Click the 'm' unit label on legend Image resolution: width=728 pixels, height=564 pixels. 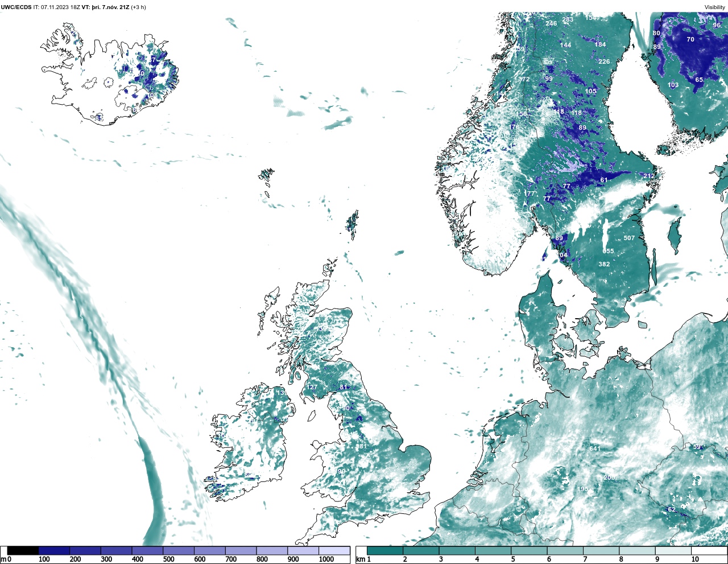point(3,559)
